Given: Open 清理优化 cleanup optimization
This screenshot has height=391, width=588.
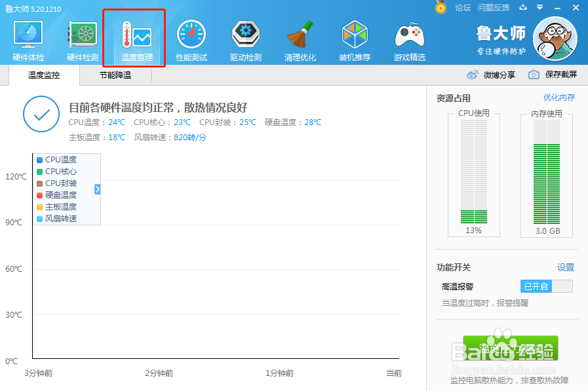Looking at the screenshot, I should [300, 41].
